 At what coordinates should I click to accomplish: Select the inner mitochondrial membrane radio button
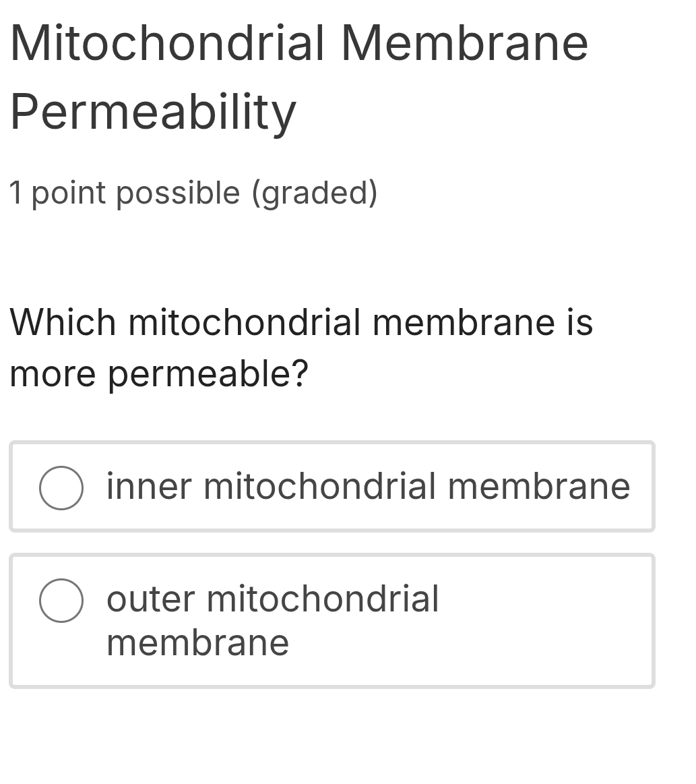point(61,487)
